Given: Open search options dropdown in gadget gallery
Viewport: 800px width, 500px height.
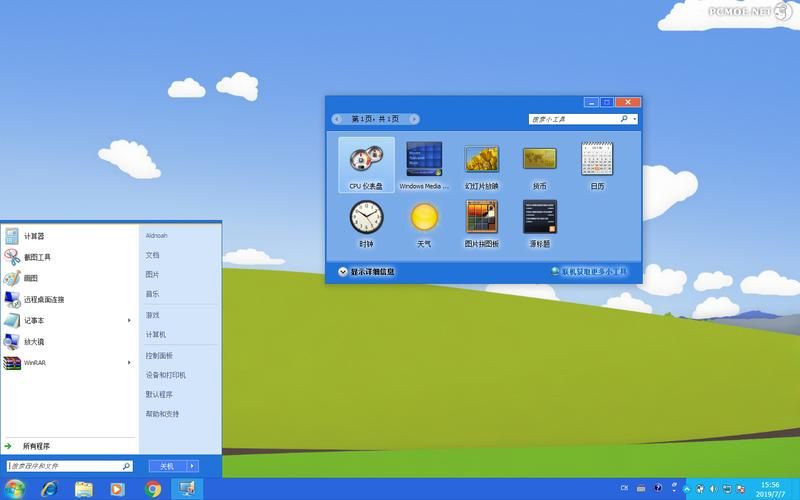Looking at the screenshot, I should coord(635,119).
